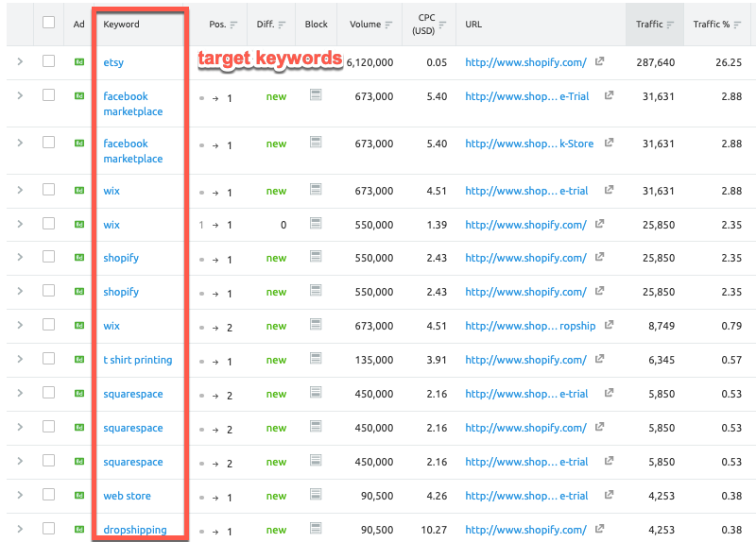Click the Keyword column header
This screenshot has width=756, height=542.
(x=121, y=25)
